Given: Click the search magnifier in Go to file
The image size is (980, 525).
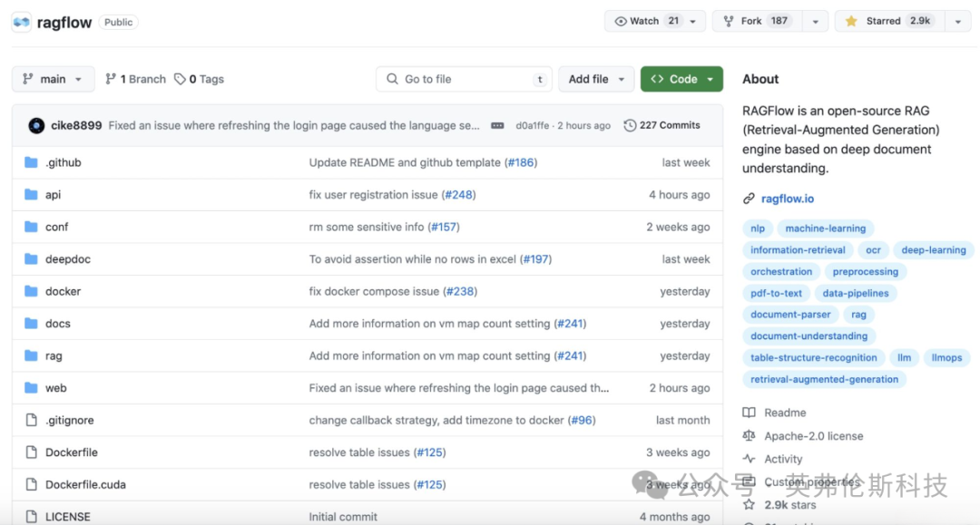Looking at the screenshot, I should pos(392,79).
